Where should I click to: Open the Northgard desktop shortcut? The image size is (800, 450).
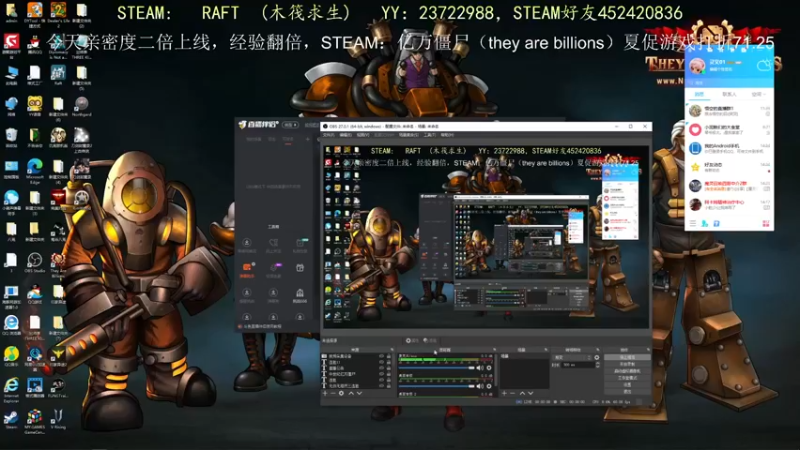pos(81,107)
